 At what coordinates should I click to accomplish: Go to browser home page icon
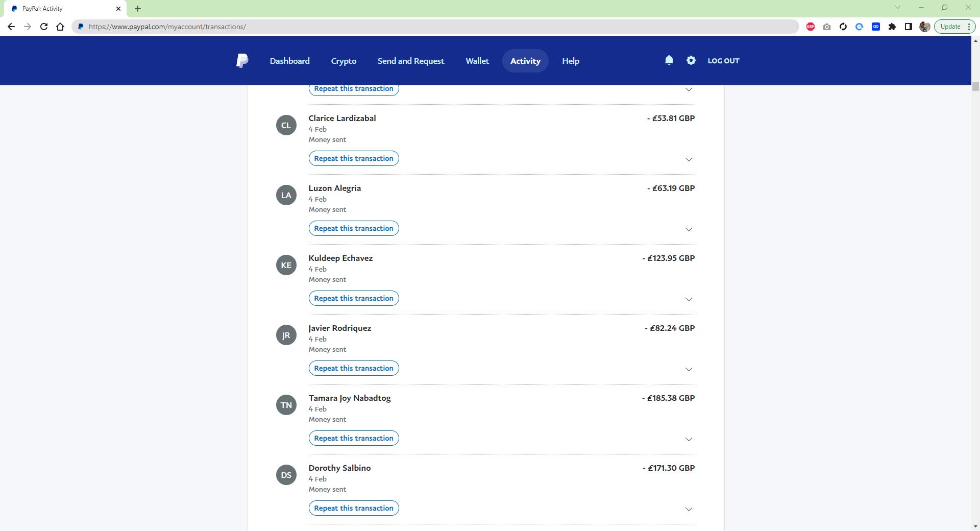coord(60,27)
